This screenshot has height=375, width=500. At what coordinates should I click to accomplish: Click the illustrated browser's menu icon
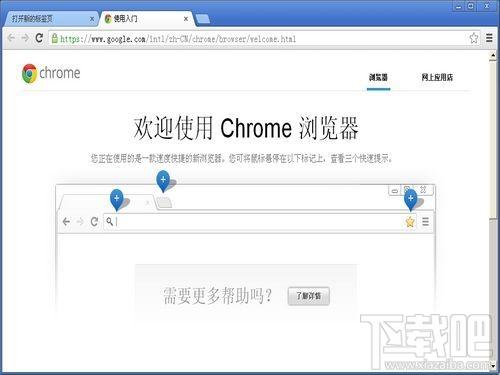click(425, 222)
